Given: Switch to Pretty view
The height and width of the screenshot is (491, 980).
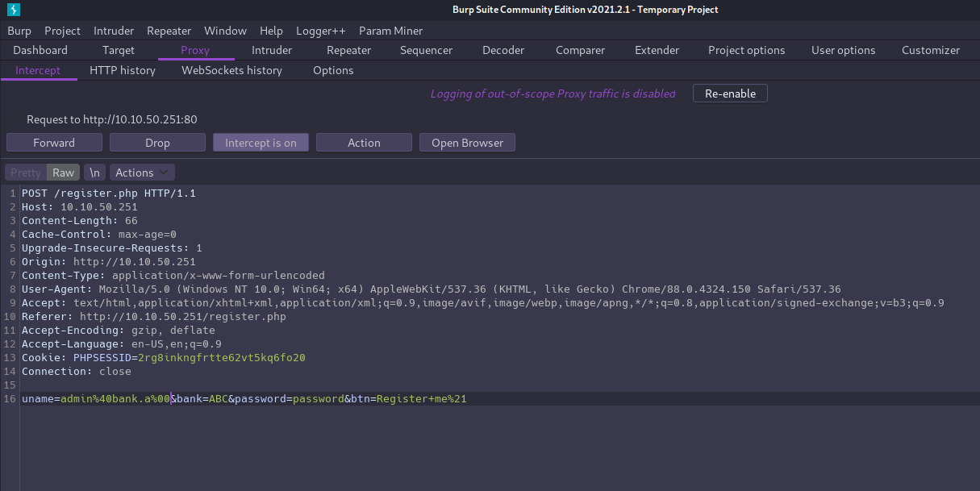Looking at the screenshot, I should (26, 173).
